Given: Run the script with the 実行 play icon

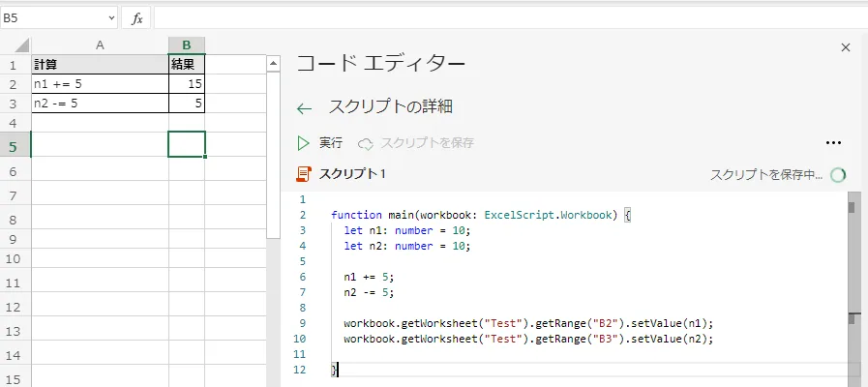Looking at the screenshot, I should pos(304,143).
